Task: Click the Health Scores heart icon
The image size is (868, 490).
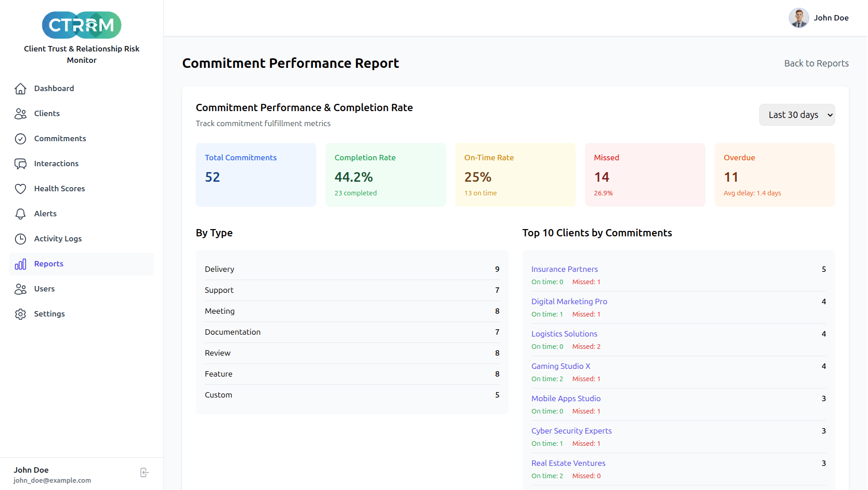Action: tap(20, 189)
